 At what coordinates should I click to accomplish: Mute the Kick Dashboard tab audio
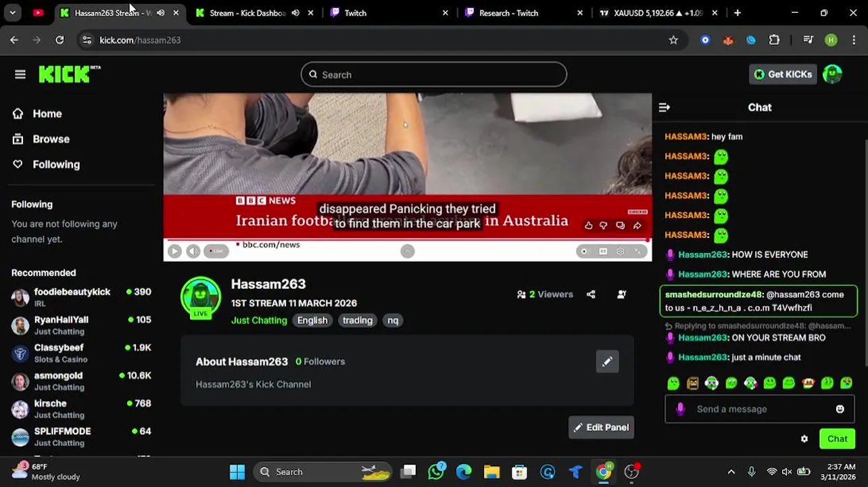[295, 13]
